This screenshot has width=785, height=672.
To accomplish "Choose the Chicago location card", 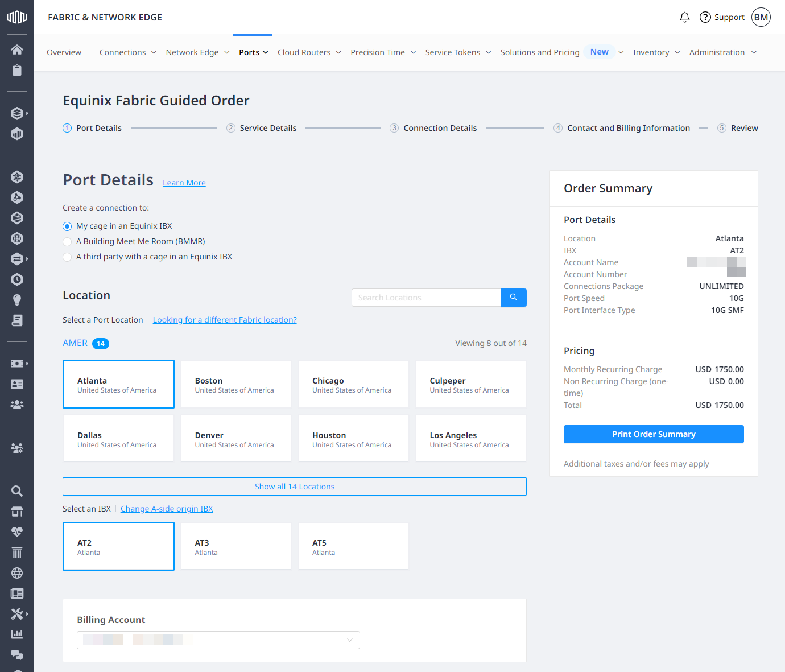I will 353,384.
